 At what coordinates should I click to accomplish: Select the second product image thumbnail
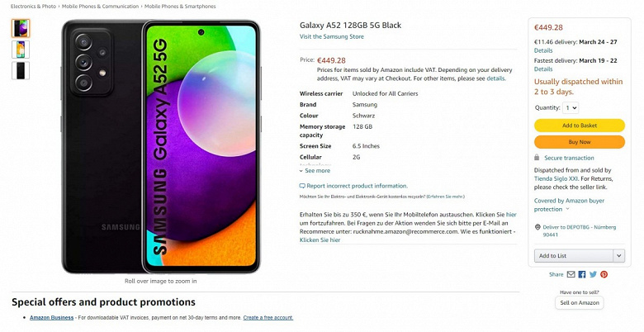(x=21, y=50)
